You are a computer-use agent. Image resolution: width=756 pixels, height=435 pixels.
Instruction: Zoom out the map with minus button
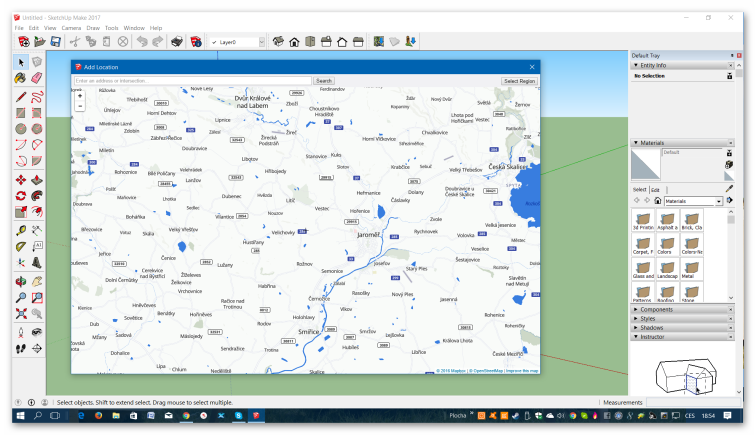[80, 106]
